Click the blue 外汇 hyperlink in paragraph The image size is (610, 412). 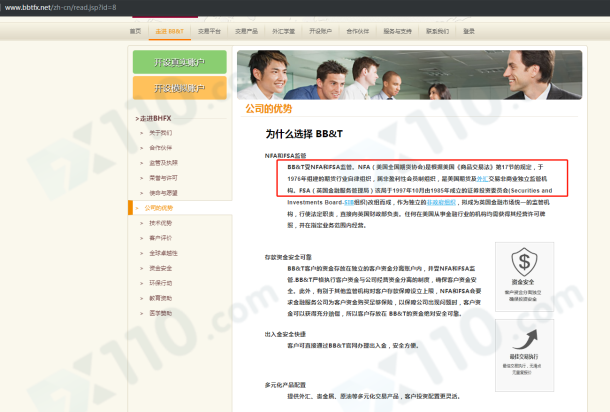click(x=482, y=179)
